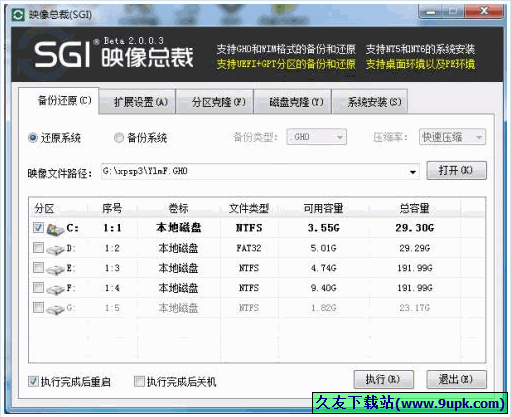The width and height of the screenshot is (511, 417).
Task: Click the 退出(E) button
Action: (456, 379)
